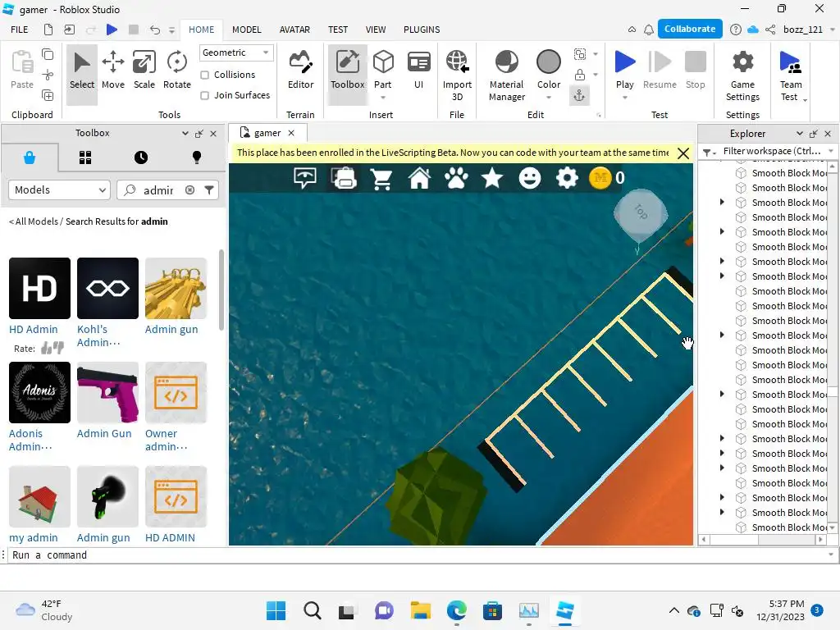Select the Move tool
This screenshot has height=630, width=840.
click(x=113, y=71)
